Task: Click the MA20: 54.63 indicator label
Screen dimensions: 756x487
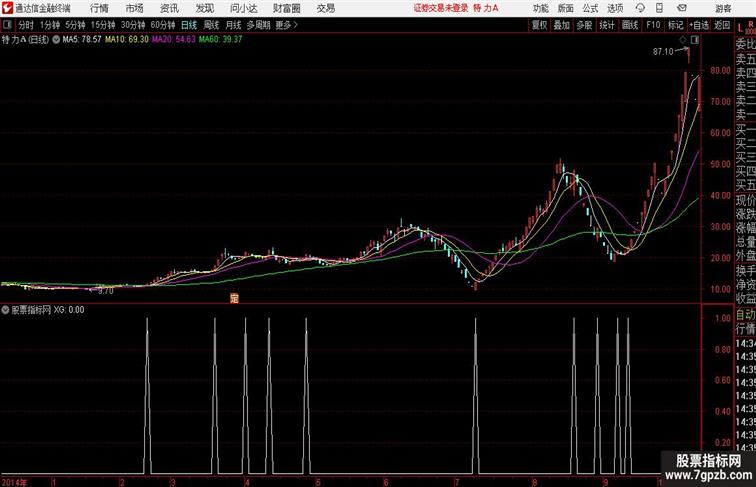Action: coord(174,40)
